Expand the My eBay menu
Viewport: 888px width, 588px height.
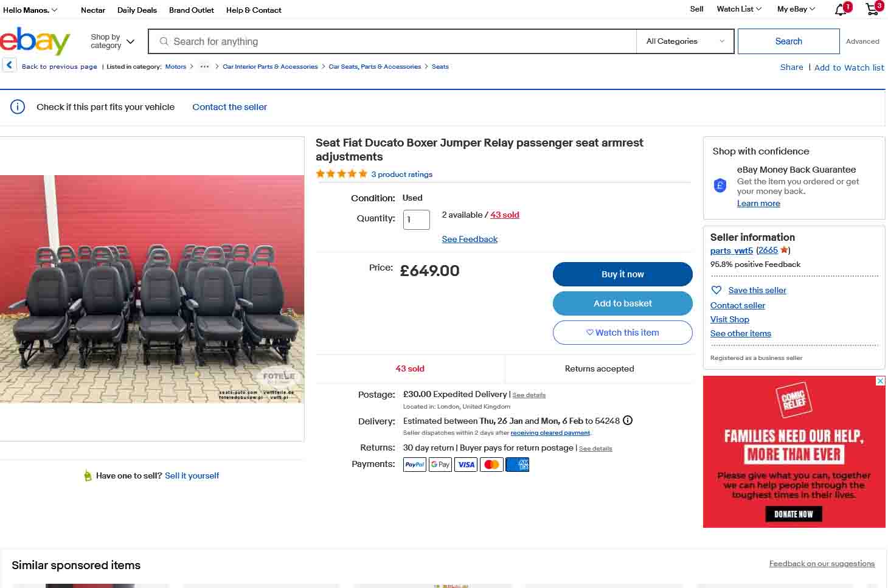pos(796,9)
